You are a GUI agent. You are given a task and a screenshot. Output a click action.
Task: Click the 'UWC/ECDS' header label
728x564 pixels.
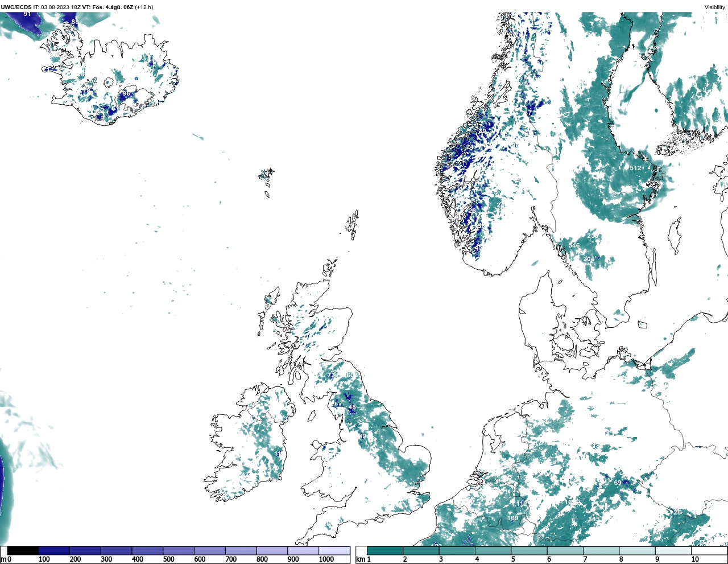coord(16,7)
